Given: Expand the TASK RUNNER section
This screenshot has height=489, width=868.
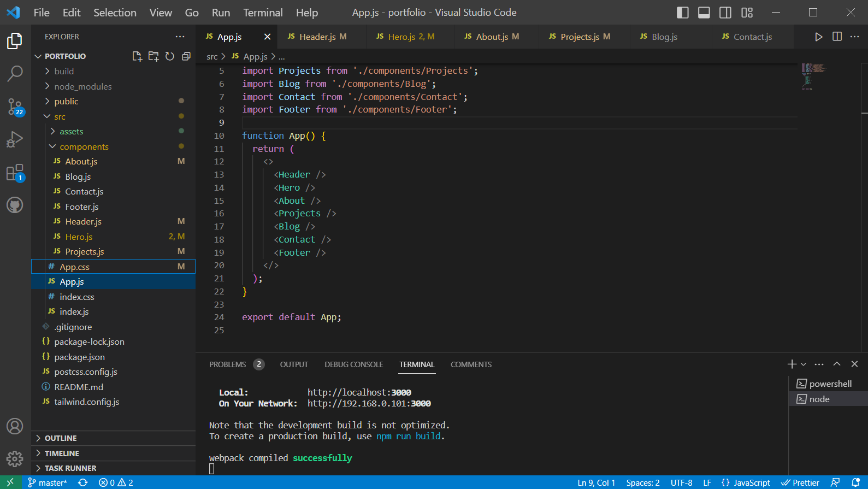Looking at the screenshot, I should [x=114, y=468].
